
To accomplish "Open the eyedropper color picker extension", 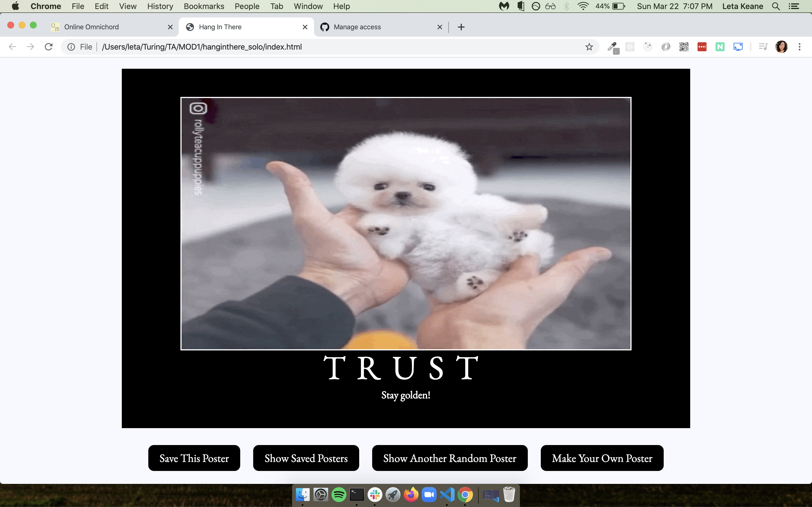I will [x=612, y=47].
